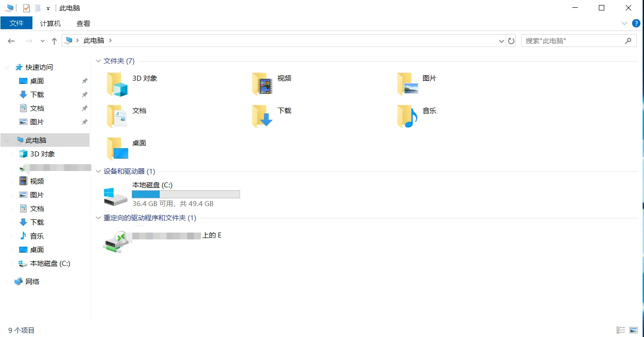
Task: Click the back navigation arrow
Action: tap(11, 41)
